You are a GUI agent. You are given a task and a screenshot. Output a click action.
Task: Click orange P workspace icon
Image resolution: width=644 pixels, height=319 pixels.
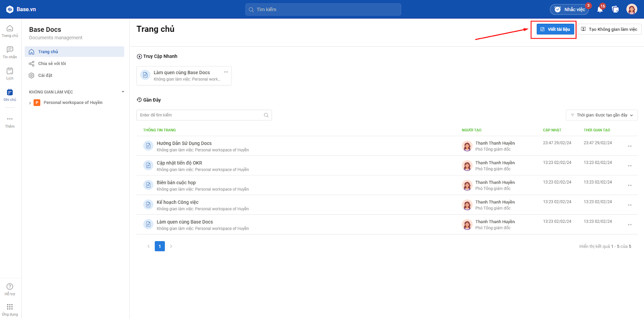[x=37, y=103]
